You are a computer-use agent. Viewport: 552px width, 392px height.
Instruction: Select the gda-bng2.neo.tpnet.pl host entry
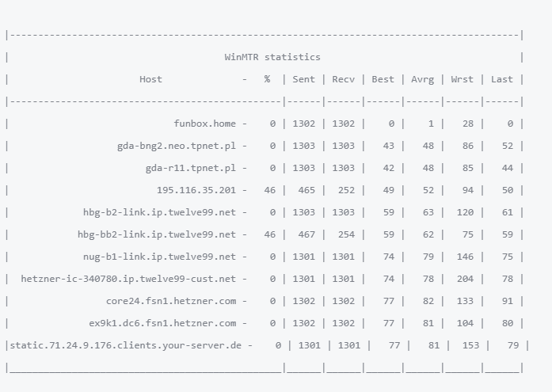[176, 146]
